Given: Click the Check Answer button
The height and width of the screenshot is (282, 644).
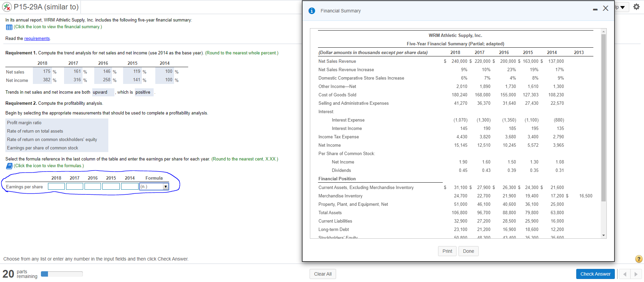Looking at the screenshot, I should pyautogui.click(x=595, y=274).
